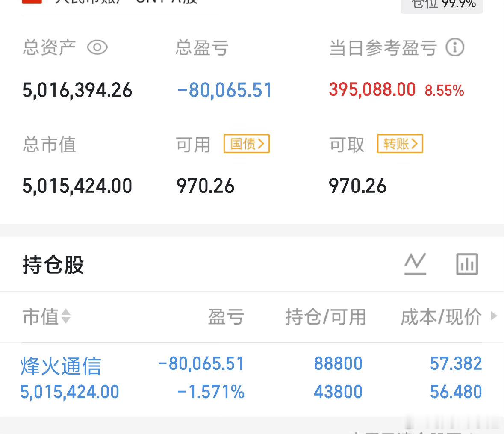The height and width of the screenshot is (434, 504).
Task: Select the 总资产 label
Action: (x=49, y=47)
